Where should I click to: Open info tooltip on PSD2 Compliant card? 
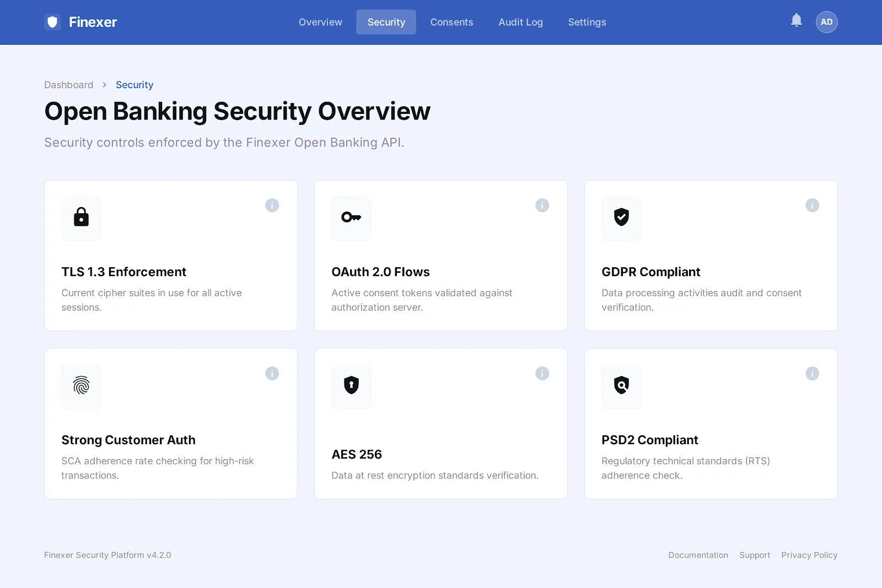tap(812, 373)
